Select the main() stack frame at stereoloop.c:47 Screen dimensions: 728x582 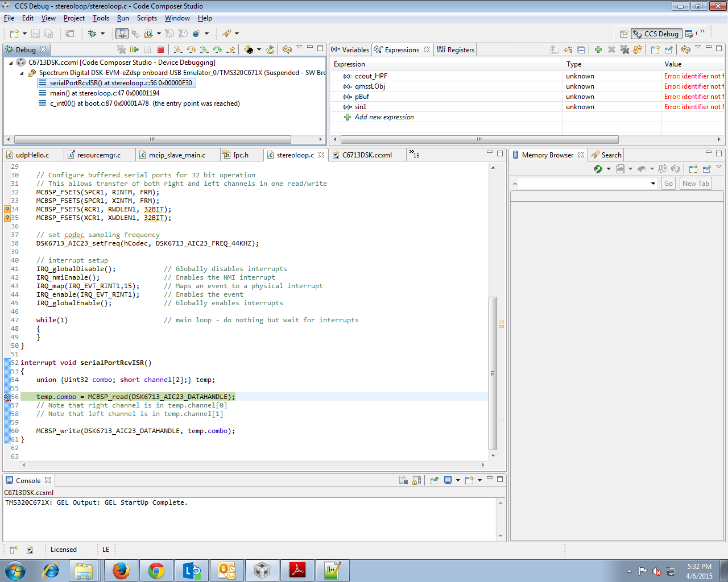click(x=105, y=93)
